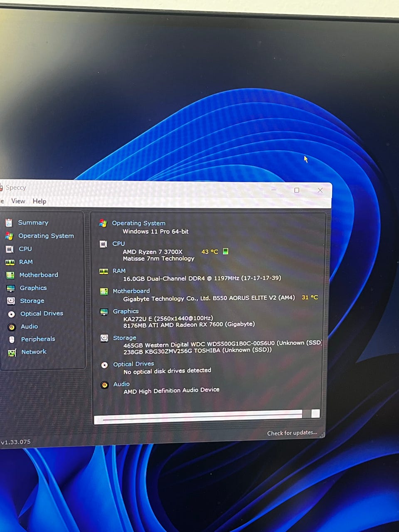Click the Operating System flag icon in sidebar

pos(9,236)
